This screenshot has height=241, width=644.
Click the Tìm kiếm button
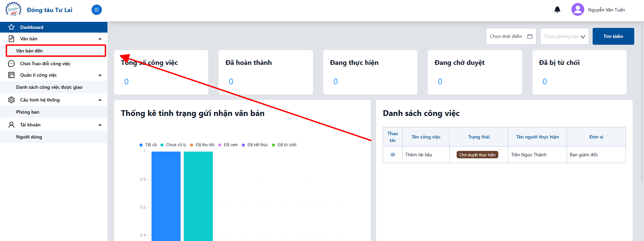[x=613, y=36]
